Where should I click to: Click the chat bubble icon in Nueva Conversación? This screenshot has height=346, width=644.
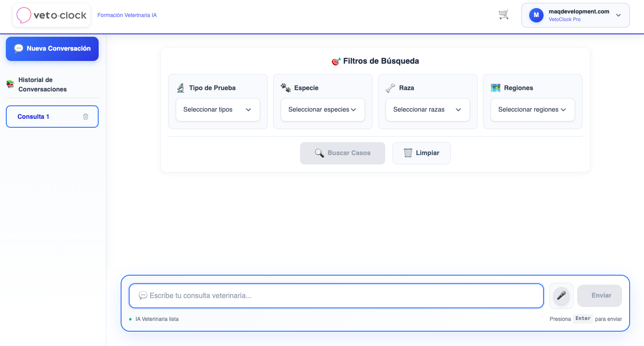click(x=18, y=48)
